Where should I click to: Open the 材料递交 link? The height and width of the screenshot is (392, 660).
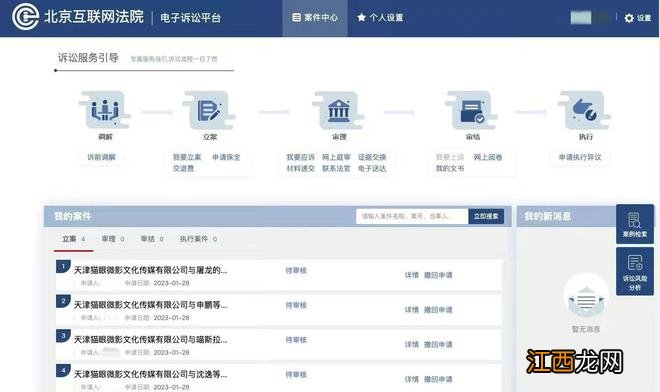[301, 168]
